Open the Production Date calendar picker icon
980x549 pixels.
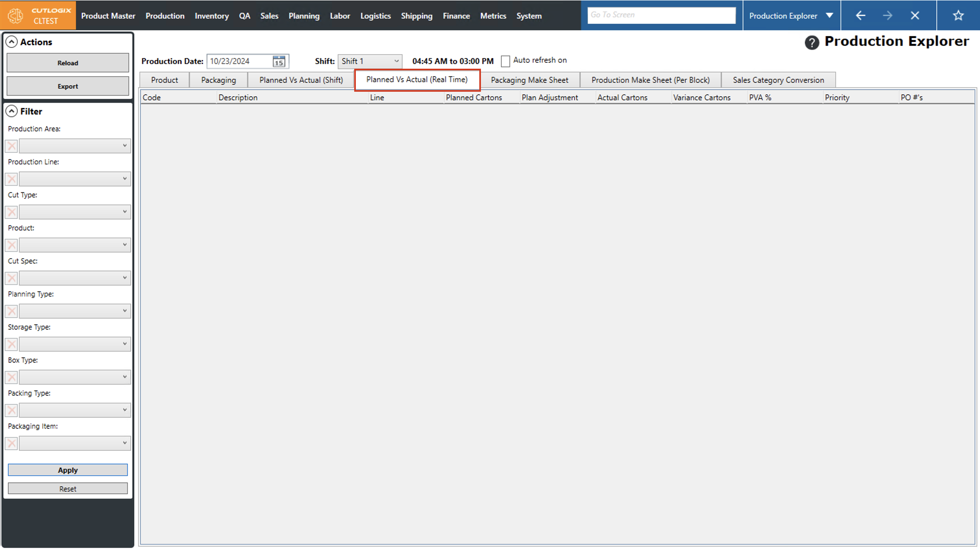click(279, 61)
